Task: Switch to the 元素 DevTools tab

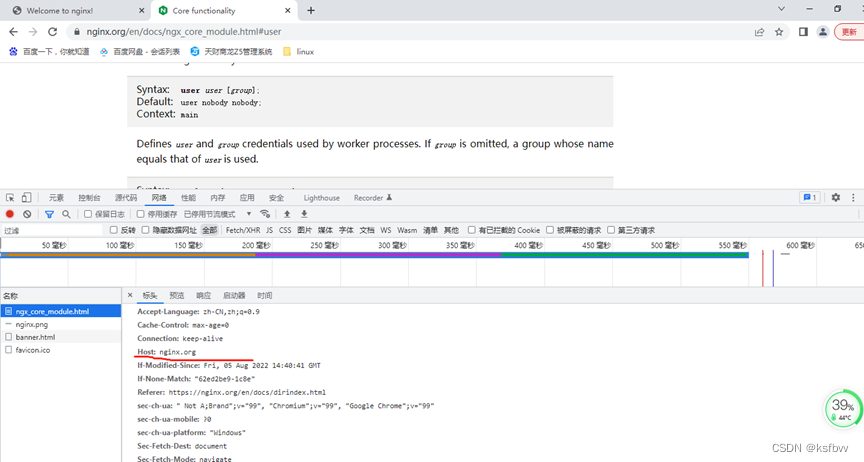Action: [56, 197]
